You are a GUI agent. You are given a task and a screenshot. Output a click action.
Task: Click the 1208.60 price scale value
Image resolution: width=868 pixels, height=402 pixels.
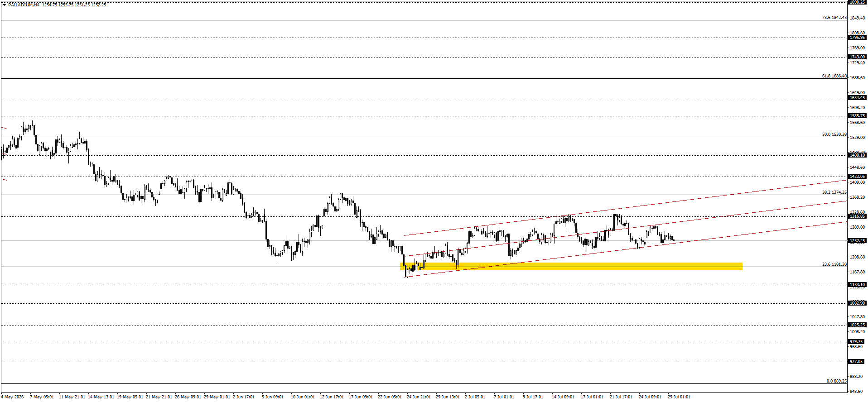click(857, 257)
